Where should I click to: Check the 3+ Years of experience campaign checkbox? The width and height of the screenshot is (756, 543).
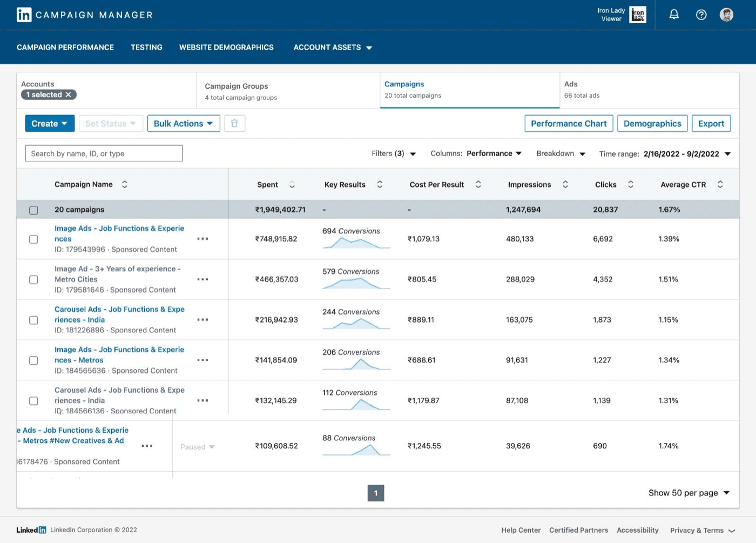click(33, 280)
